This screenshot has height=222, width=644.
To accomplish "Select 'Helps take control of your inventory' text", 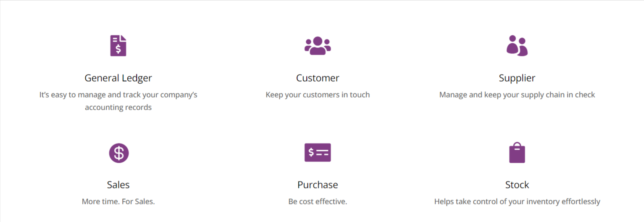I will pos(517,202).
